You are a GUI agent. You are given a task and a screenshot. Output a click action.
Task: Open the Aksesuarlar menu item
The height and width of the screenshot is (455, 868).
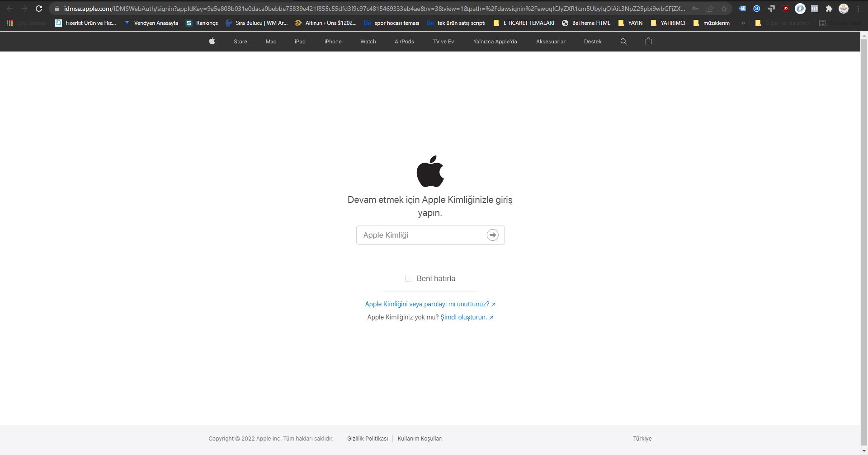click(551, 42)
